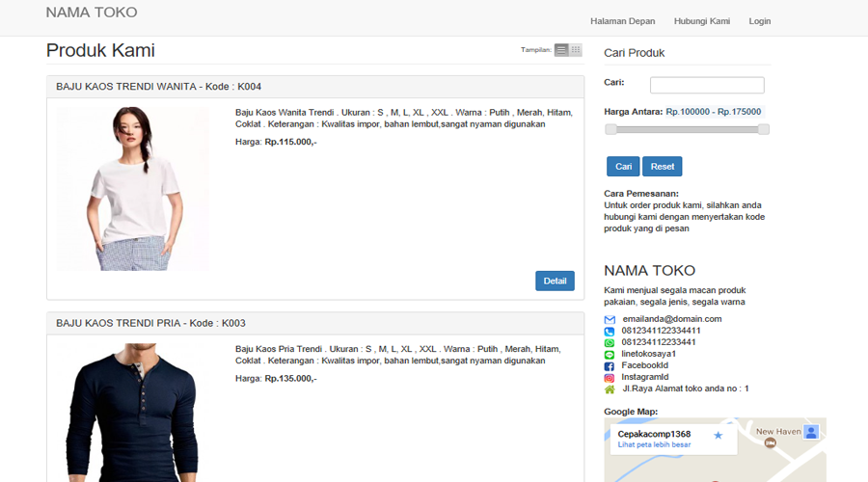
Task: Click the blue phone icon
Action: click(610, 331)
